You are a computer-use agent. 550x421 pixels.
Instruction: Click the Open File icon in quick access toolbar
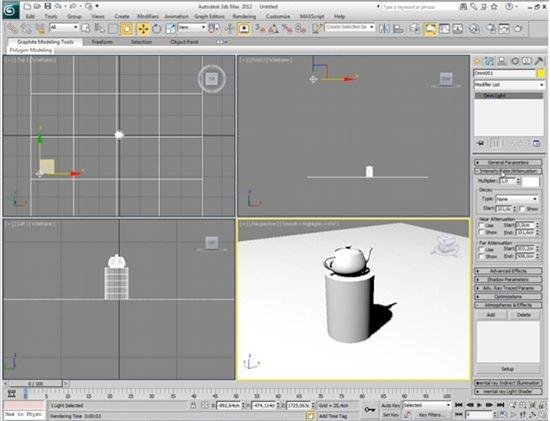pyautogui.click(x=38, y=6)
